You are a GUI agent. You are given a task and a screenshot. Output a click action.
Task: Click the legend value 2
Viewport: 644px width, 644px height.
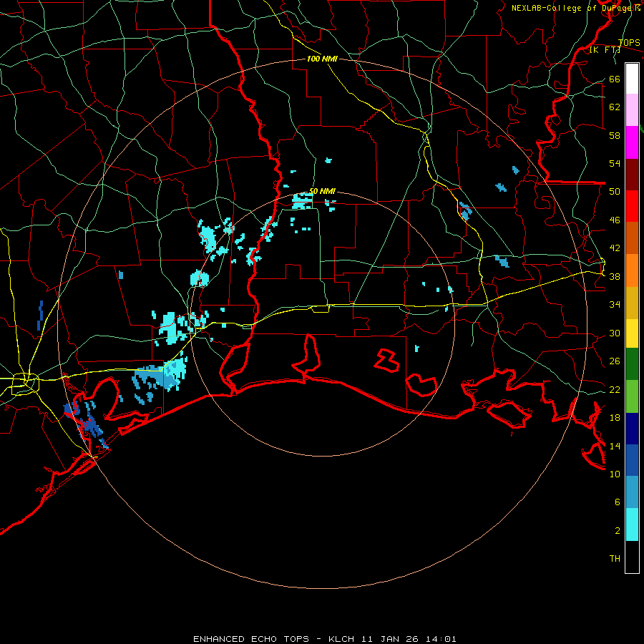pyautogui.click(x=617, y=530)
